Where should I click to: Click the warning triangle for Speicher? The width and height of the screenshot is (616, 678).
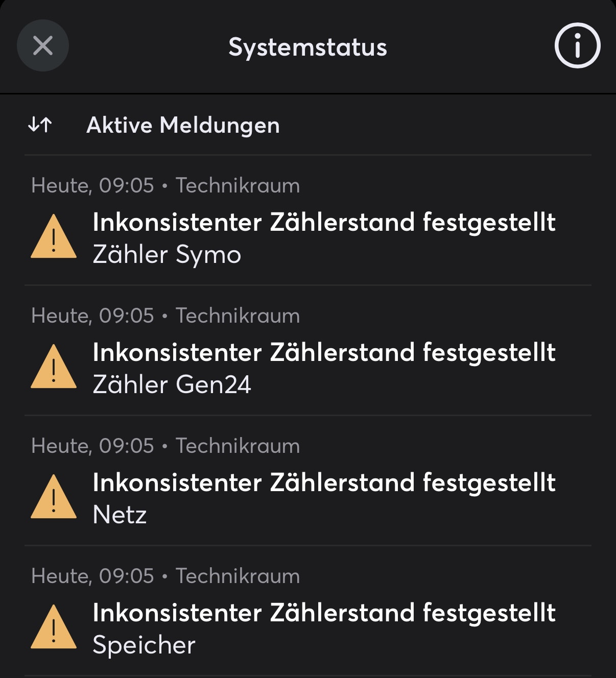tap(54, 628)
